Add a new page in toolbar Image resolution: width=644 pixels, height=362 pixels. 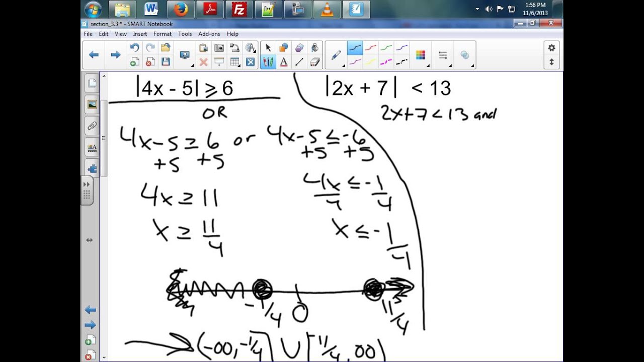coord(134,62)
